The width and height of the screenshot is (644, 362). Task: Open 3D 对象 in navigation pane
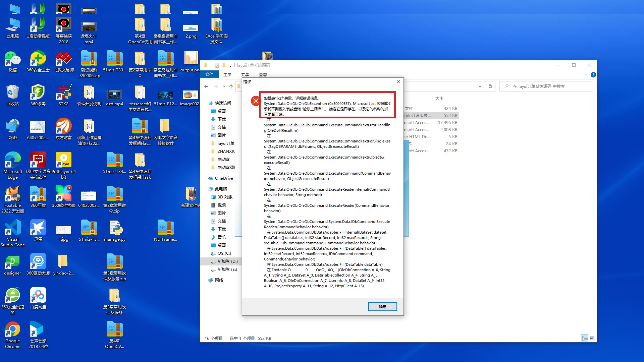coord(221,197)
